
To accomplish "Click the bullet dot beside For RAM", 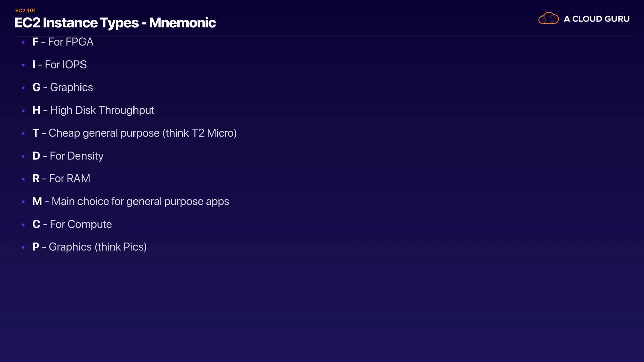I will (x=23, y=179).
